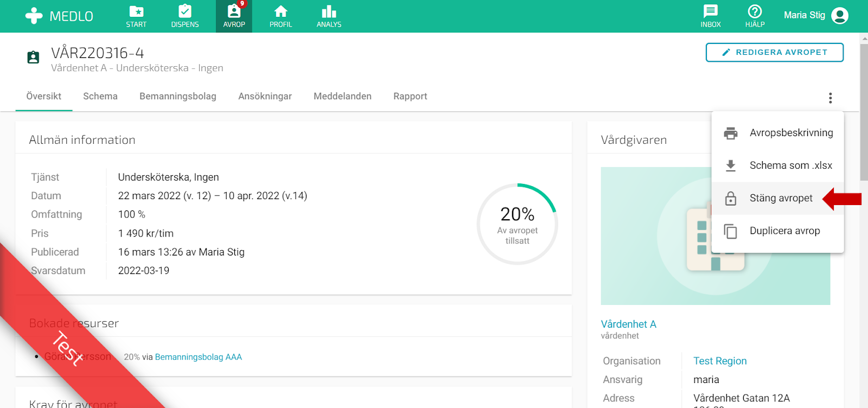Click the Bokade resurser heading
This screenshot has width=868, height=408.
click(74, 323)
